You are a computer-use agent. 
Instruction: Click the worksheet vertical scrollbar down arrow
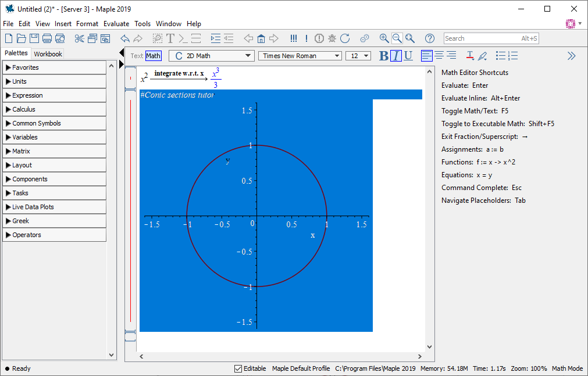pos(430,347)
